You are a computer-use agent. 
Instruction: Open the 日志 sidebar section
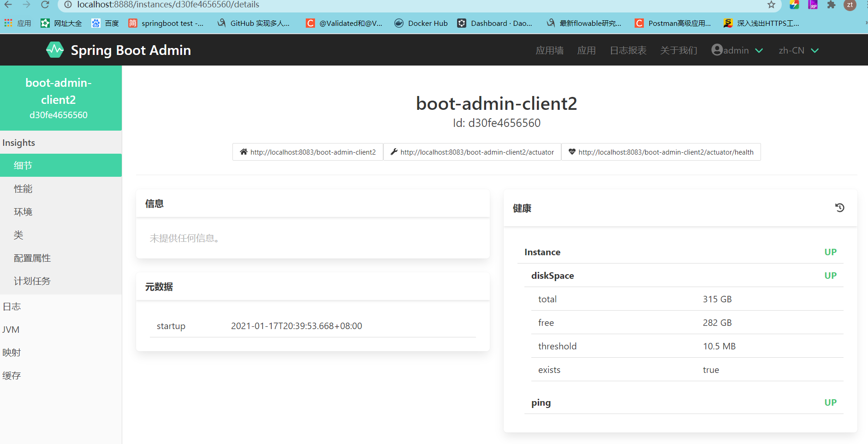tap(61, 306)
